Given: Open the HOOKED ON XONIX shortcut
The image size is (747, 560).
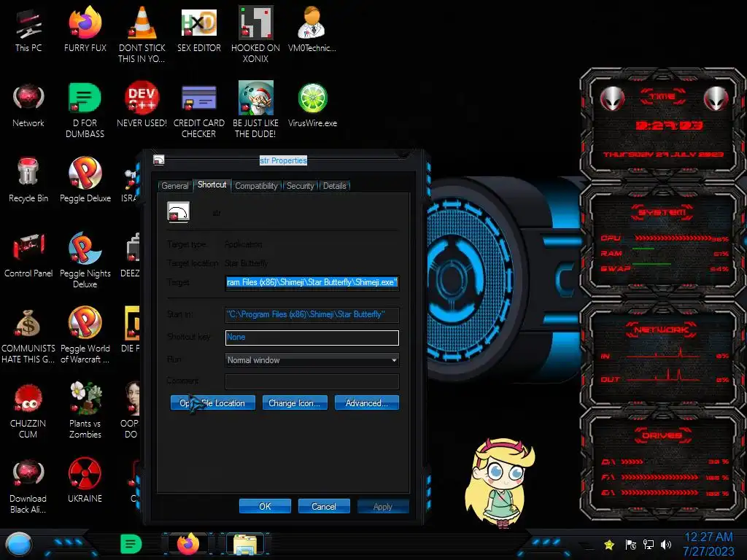Looking at the screenshot, I should 255,34.
